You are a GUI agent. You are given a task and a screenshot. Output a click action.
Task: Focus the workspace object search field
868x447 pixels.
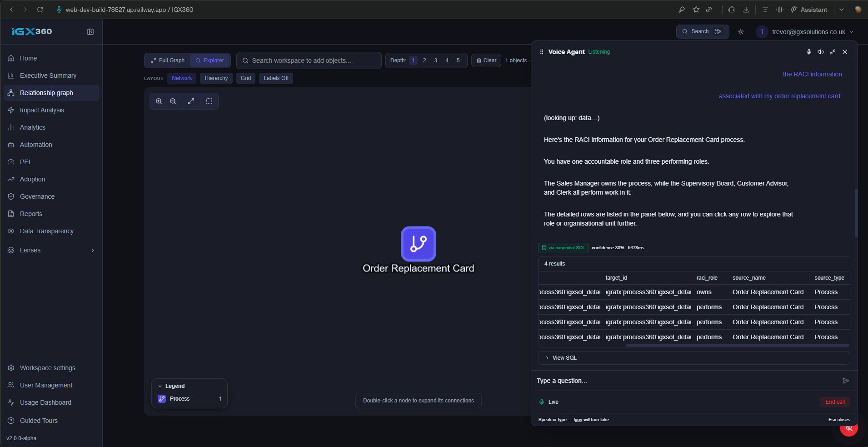point(309,60)
